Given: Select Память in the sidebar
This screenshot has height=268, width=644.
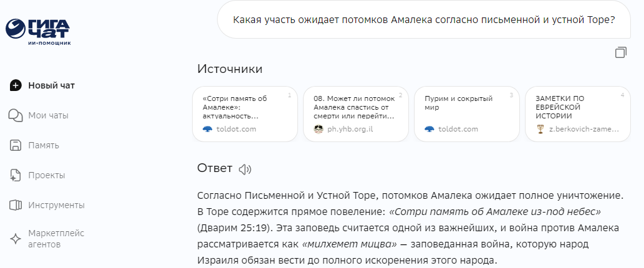Looking at the screenshot, I should tap(44, 145).
